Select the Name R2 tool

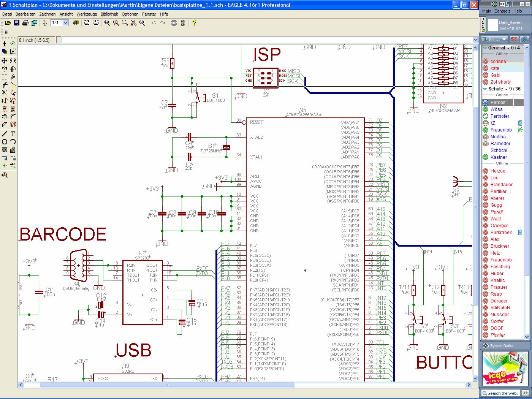point(5,109)
